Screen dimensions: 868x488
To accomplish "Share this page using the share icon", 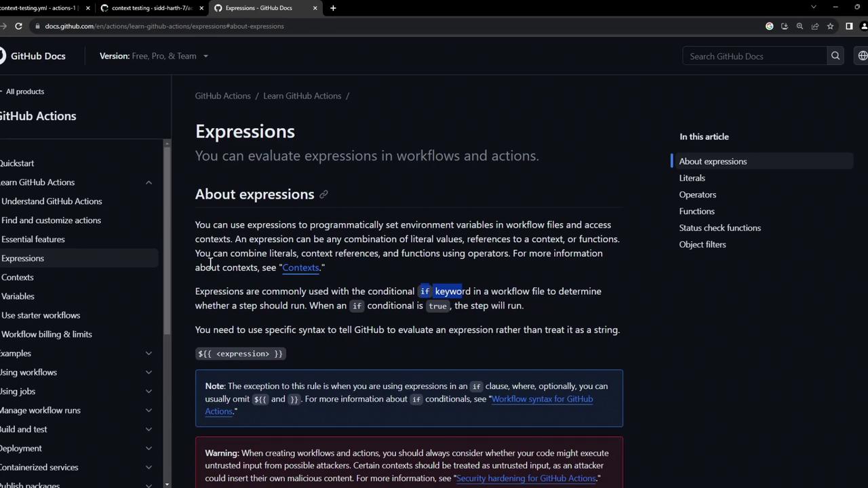I will tap(815, 26).
